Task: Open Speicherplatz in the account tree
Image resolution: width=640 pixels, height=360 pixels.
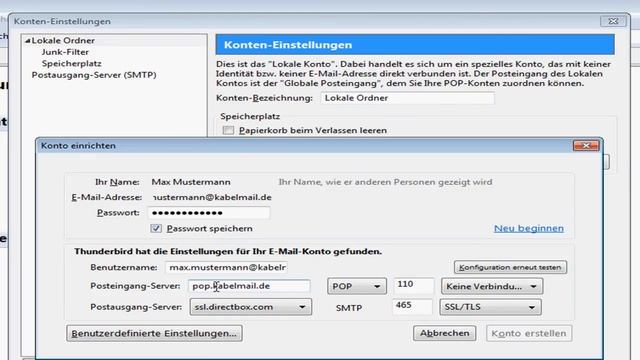Action: click(x=71, y=63)
